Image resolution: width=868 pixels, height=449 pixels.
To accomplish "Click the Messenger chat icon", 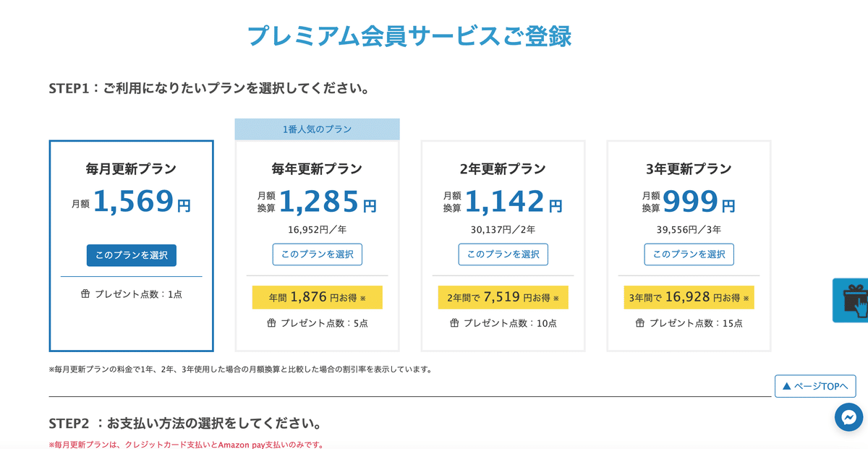I will 848,417.
